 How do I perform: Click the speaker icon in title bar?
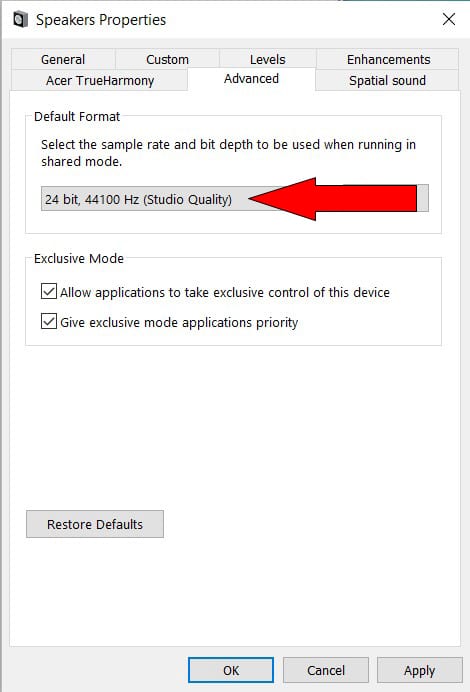coord(20,19)
